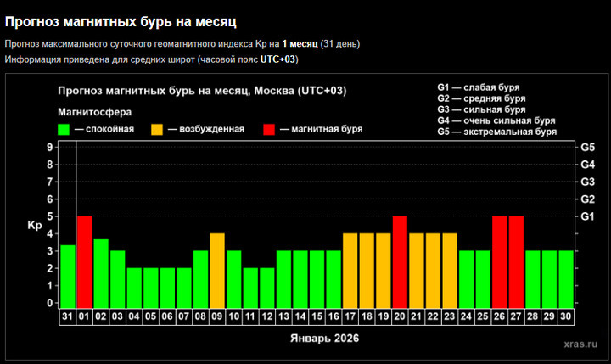Click date label 27 on the axis
The width and height of the screenshot is (611, 364).
pos(516,316)
